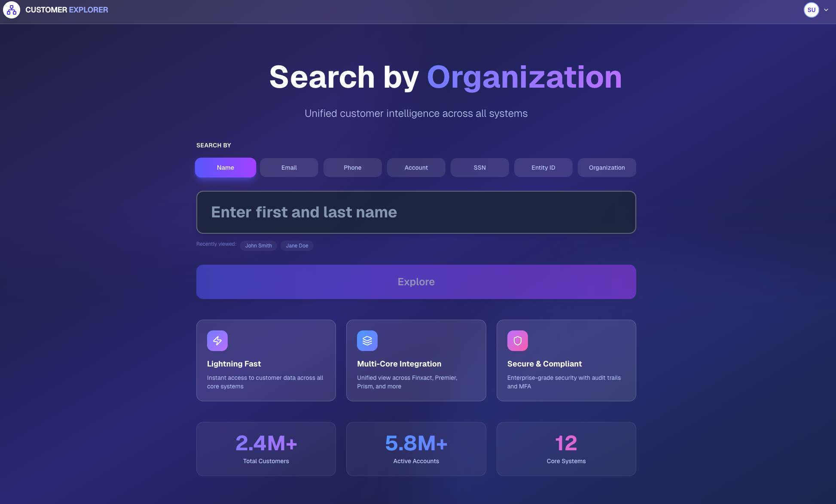Select the Phone search mode

pyautogui.click(x=352, y=168)
